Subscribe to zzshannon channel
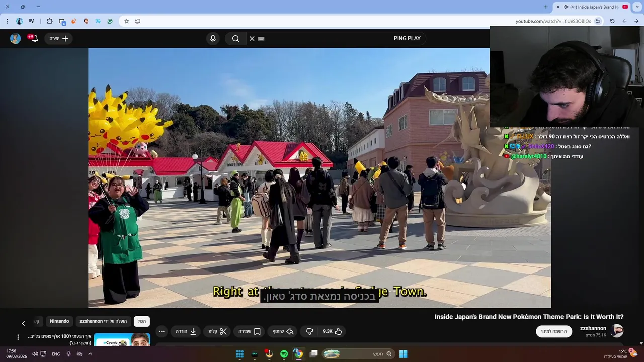 (x=554, y=331)
